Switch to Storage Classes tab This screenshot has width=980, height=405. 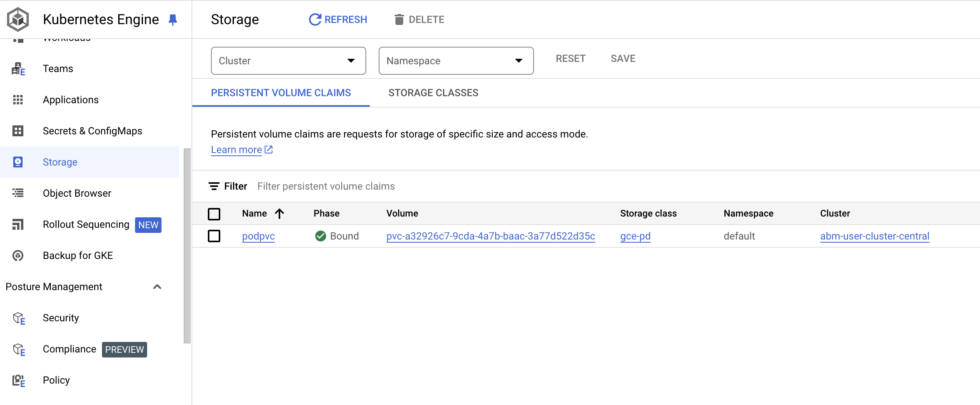click(433, 93)
